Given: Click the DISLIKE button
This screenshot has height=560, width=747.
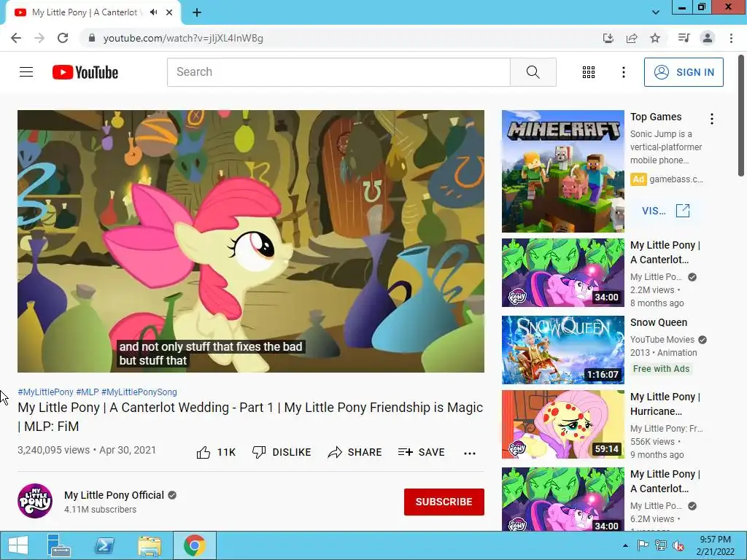Looking at the screenshot, I should [x=282, y=452].
